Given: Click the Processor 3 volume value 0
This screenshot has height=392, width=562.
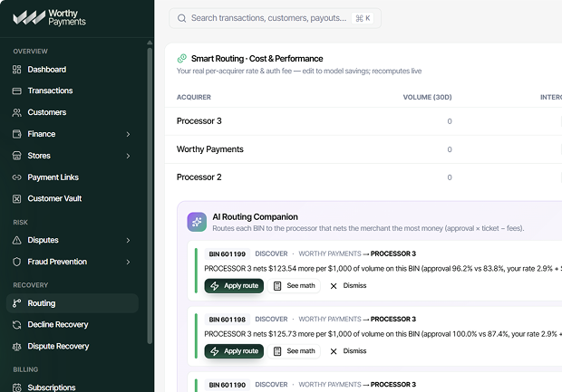Looking at the screenshot, I should tap(450, 121).
